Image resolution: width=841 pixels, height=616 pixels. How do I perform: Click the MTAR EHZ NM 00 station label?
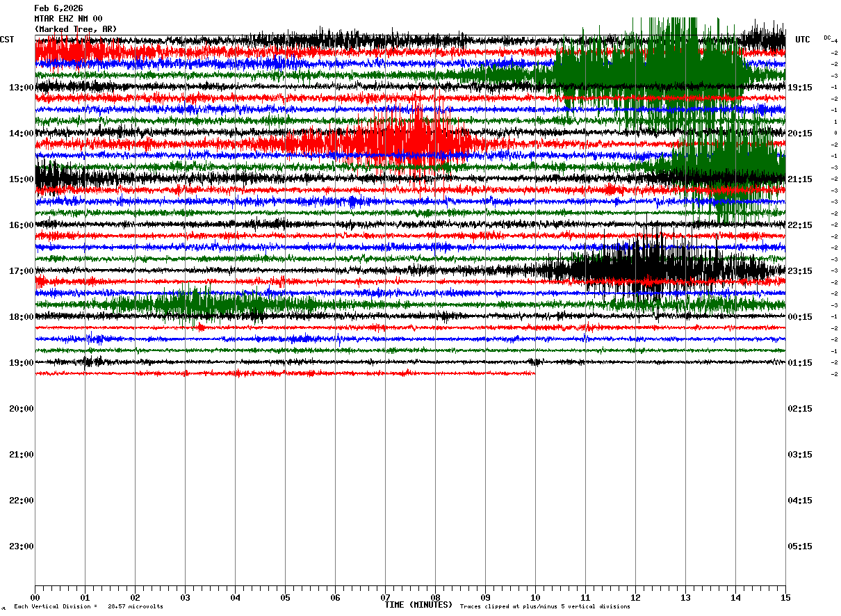[x=68, y=19]
